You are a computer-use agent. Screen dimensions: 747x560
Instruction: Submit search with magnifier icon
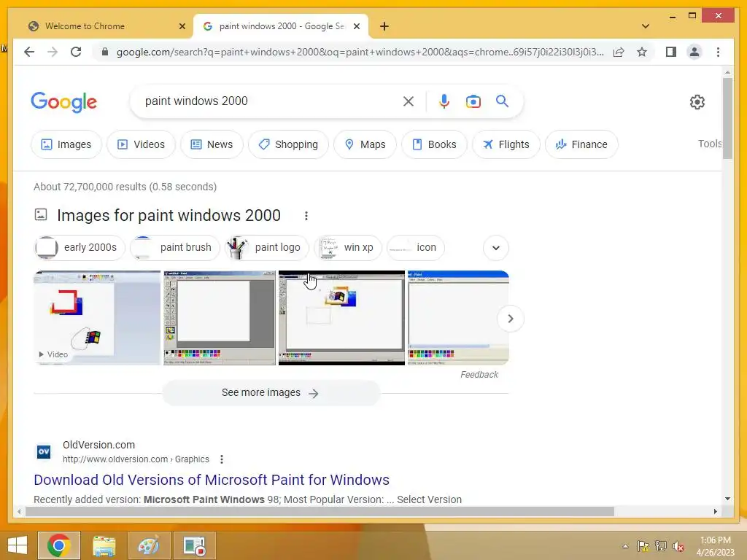[x=502, y=101]
